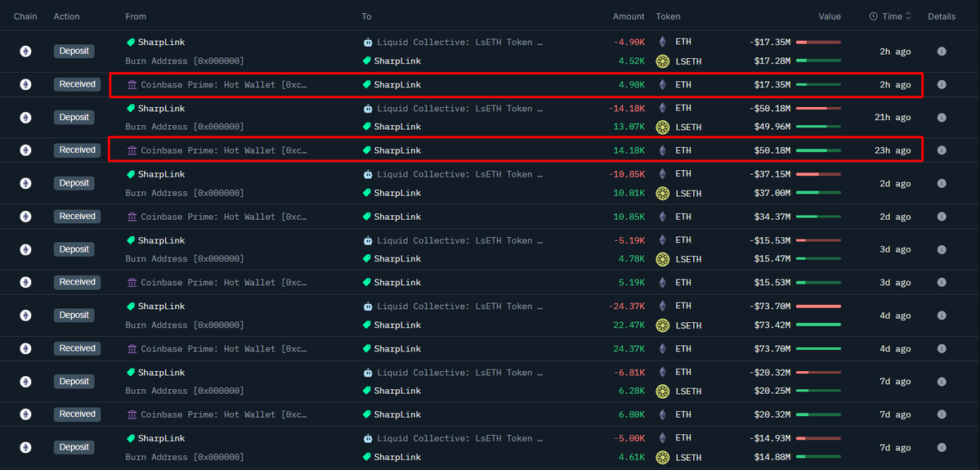Select the 4.78K LSETH amount
This screenshot has width=980, height=470.
tap(632, 259)
